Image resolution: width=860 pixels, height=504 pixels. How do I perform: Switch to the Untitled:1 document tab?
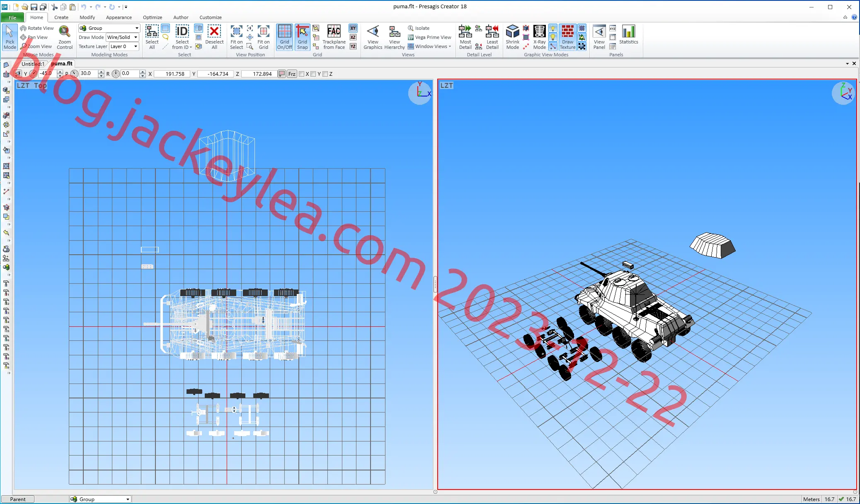pyautogui.click(x=33, y=64)
